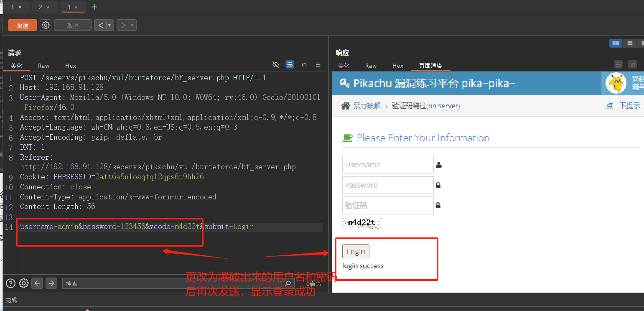The width and height of the screenshot is (644, 311).
Task: Click Host: 192.168.91.128 header line
Action: (x=61, y=87)
